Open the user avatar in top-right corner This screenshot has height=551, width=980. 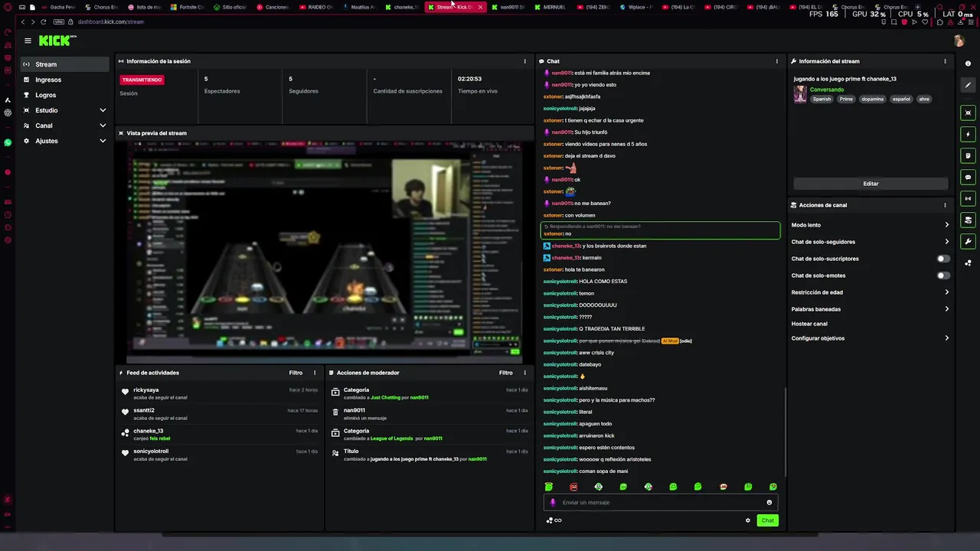click(x=959, y=41)
